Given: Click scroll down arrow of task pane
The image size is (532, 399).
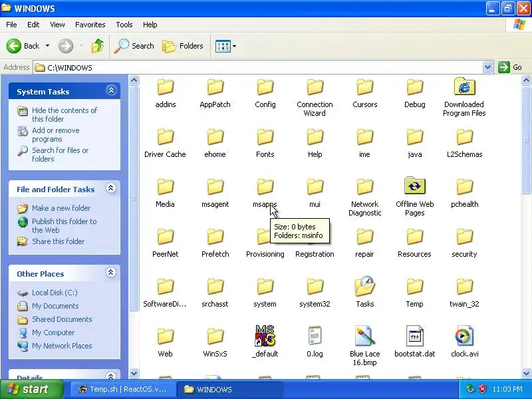Looking at the screenshot, I should click(x=134, y=373).
